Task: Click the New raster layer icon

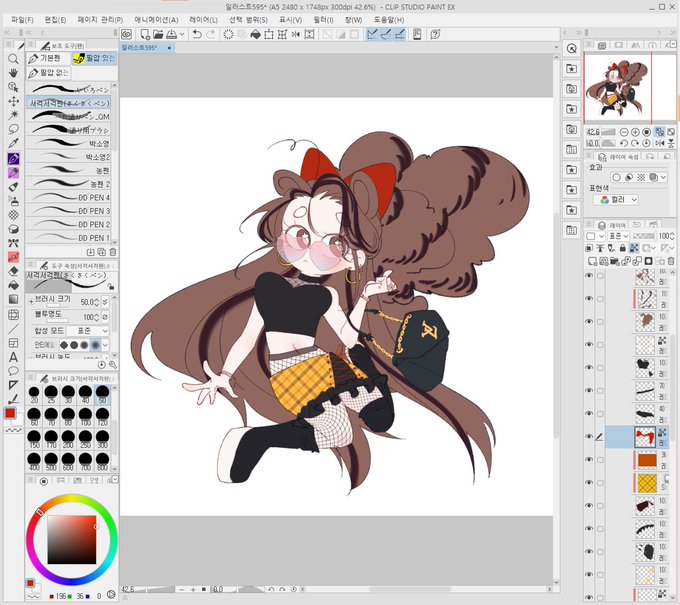Action: (x=592, y=261)
